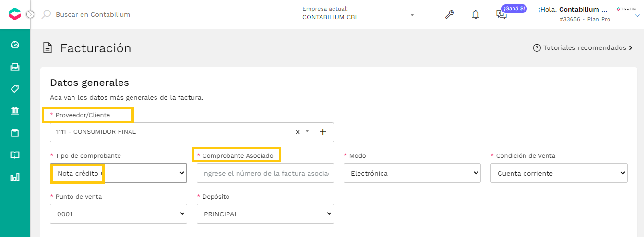Image resolution: width=644 pixels, height=237 pixels.
Task: Open the printer icon in sidebar
Action: click(x=15, y=67)
